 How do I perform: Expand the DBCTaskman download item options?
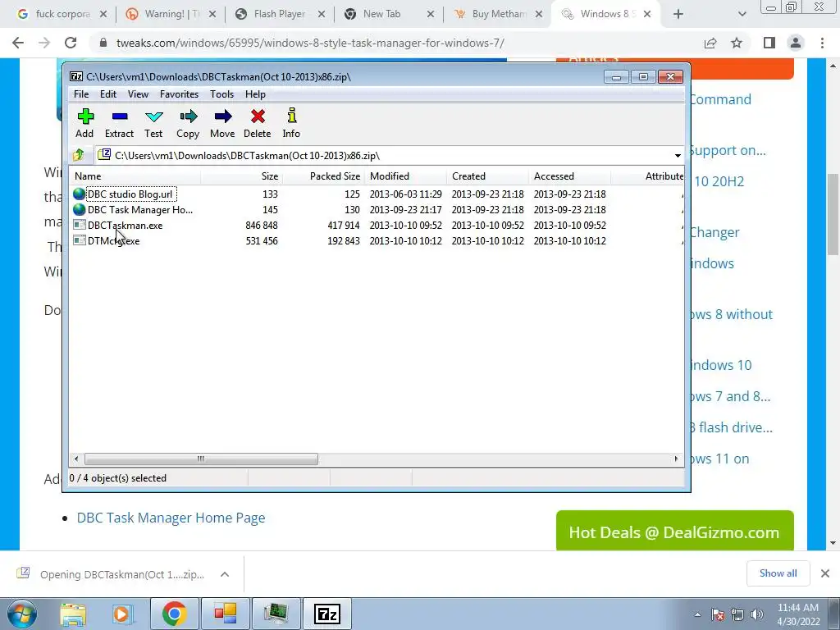(225, 574)
